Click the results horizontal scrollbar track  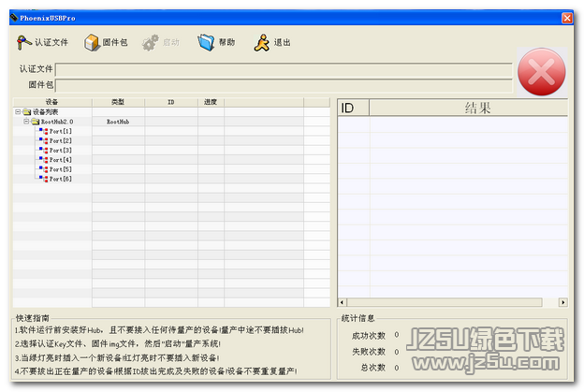[453, 302]
